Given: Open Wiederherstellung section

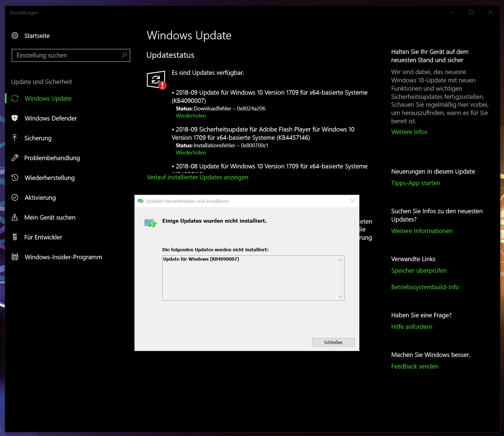Looking at the screenshot, I should point(50,178).
